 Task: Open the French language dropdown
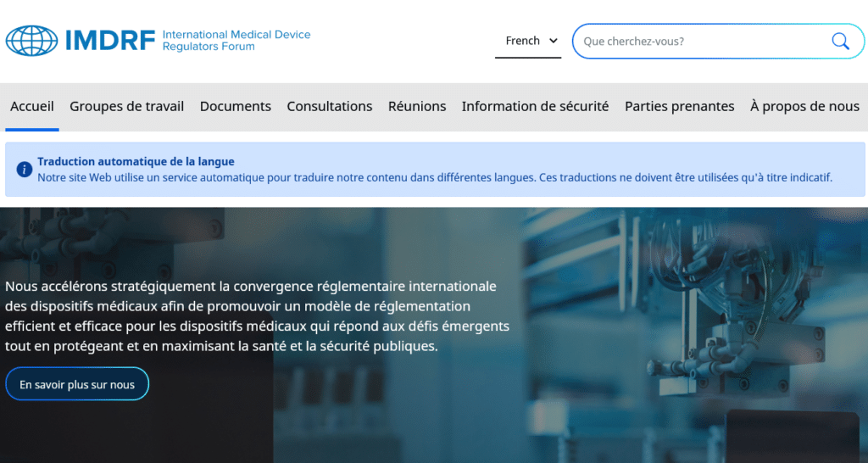pyautogui.click(x=528, y=41)
